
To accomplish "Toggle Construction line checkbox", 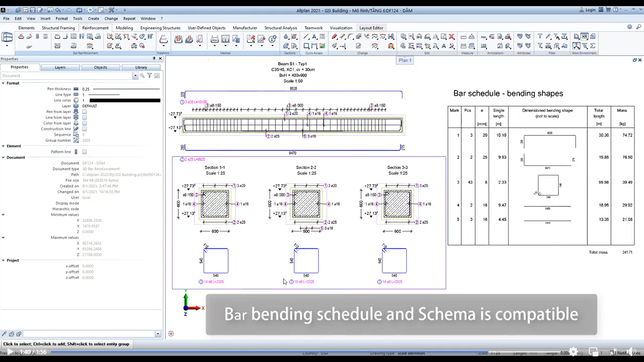I will pyautogui.click(x=84, y=129).
